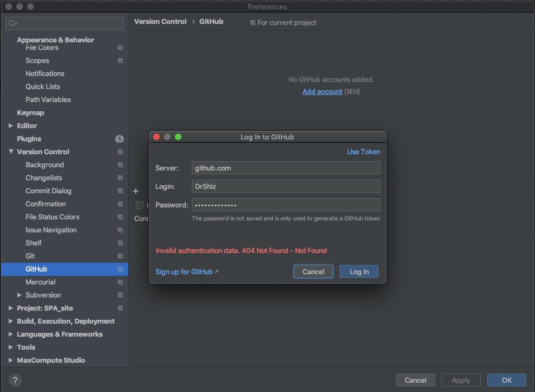Click Log In in the GitHub dialog
This screenshot has width=535, height=392.
[359, 271]
